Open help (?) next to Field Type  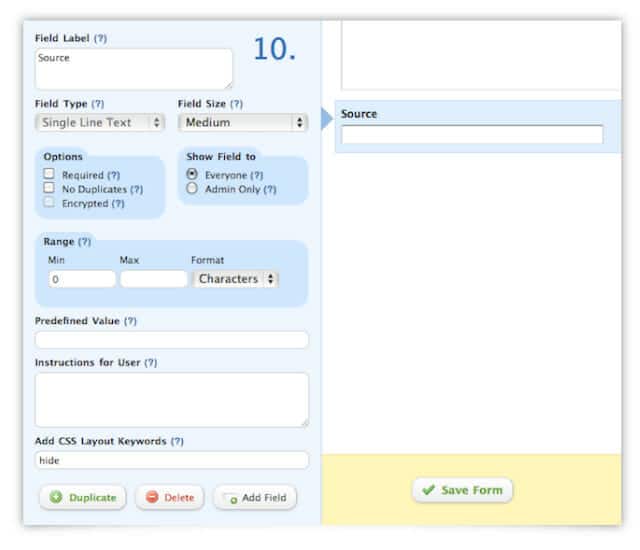point(98,104)
